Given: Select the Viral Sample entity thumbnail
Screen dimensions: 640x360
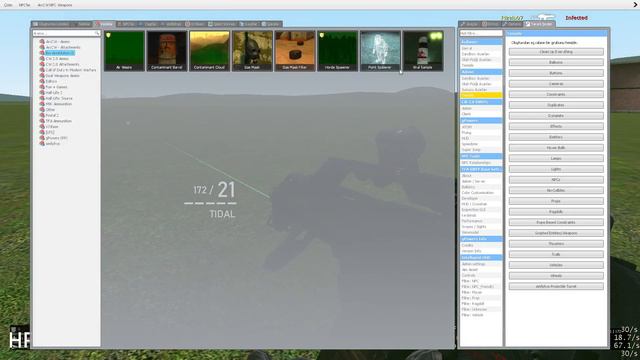Looking at the screenshot, I should 423,51.
